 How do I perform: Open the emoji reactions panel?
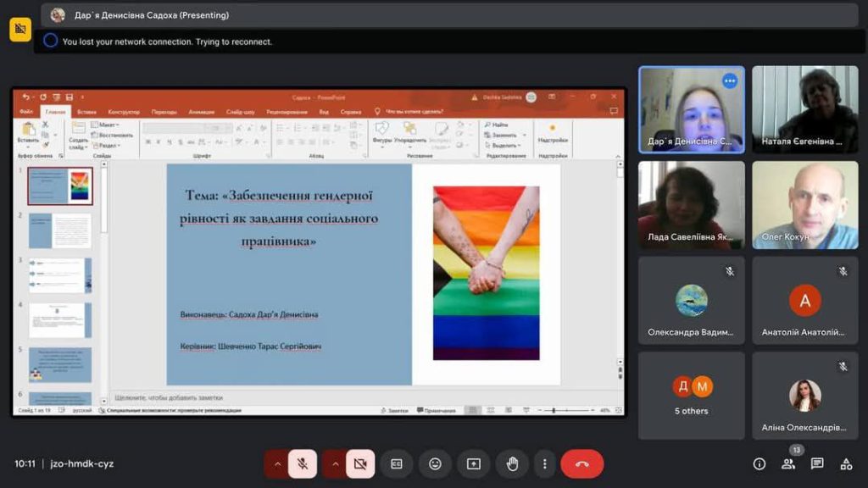coord(435,463)
